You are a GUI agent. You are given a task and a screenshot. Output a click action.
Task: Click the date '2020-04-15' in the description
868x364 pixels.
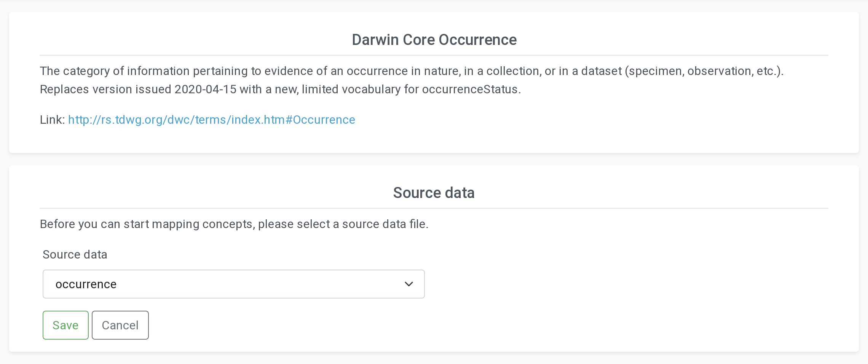click(205, 89)
